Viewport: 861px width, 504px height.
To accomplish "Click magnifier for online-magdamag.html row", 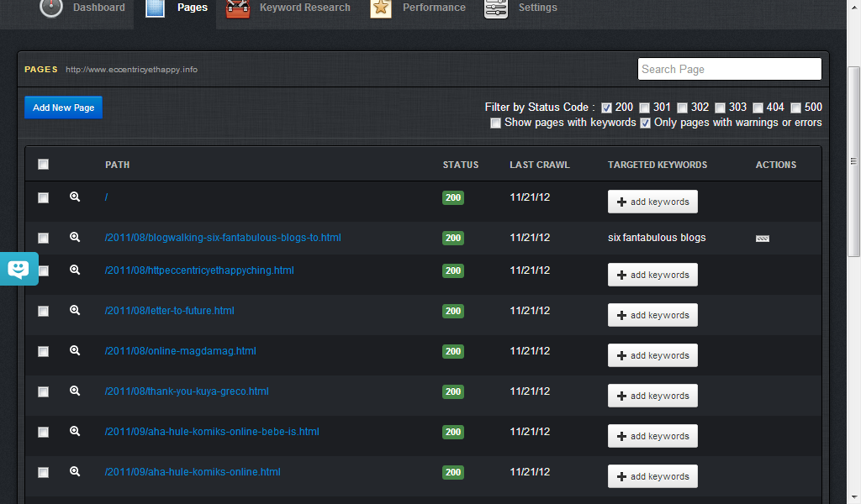I will pyautogui.click(x=75, y=351).
